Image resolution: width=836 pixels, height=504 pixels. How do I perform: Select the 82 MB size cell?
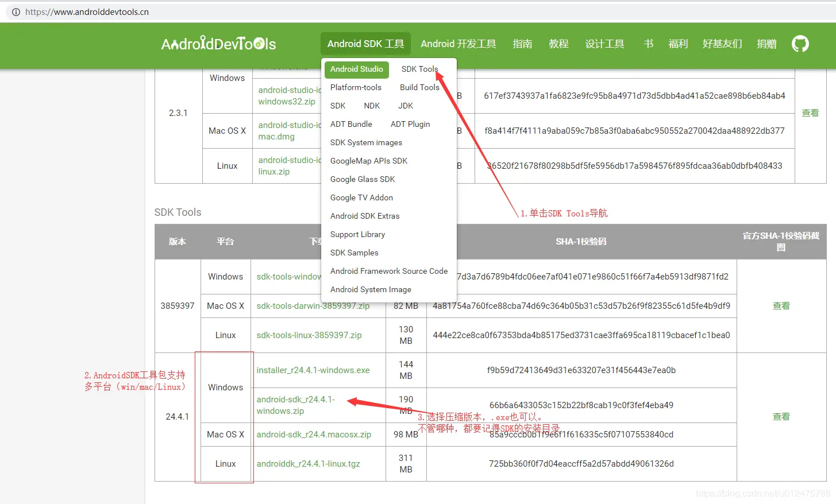[406, 306]
